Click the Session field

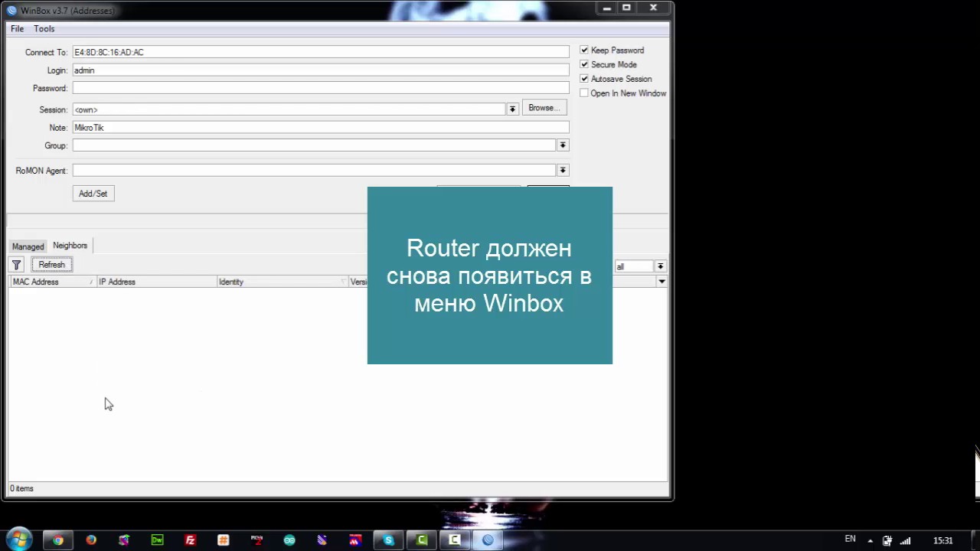click(289, 109)
